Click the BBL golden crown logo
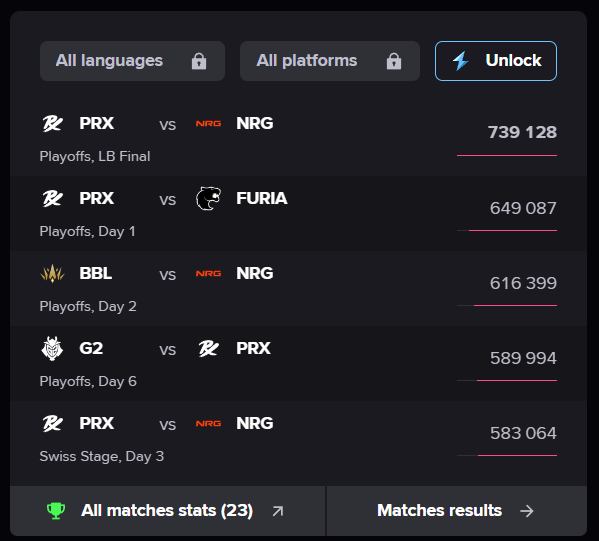The height and width of the screenshot is (541, 599). pos(52,274)
